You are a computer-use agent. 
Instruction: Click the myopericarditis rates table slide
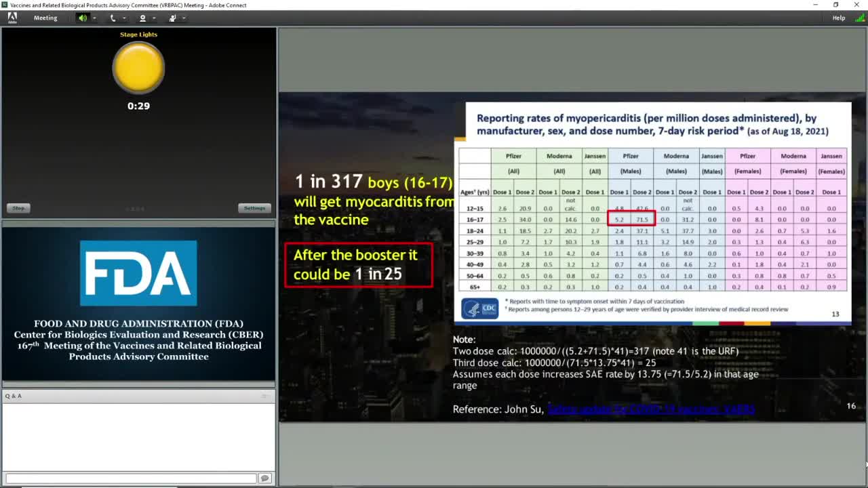pyautogui.click(x=652, y=213)
